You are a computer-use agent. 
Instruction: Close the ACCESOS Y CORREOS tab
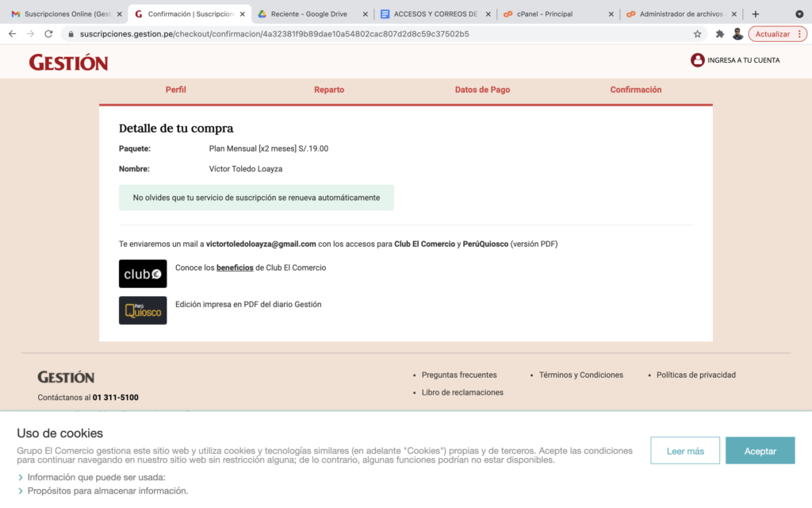coord(488,14)
